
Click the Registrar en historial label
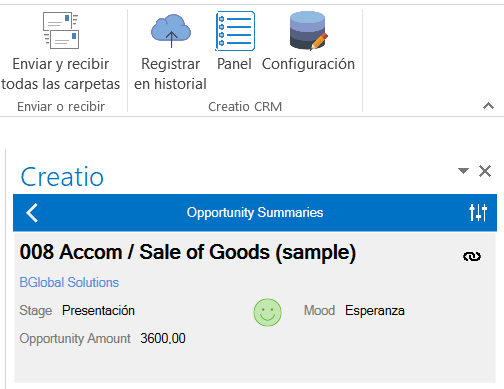point(170,74)
